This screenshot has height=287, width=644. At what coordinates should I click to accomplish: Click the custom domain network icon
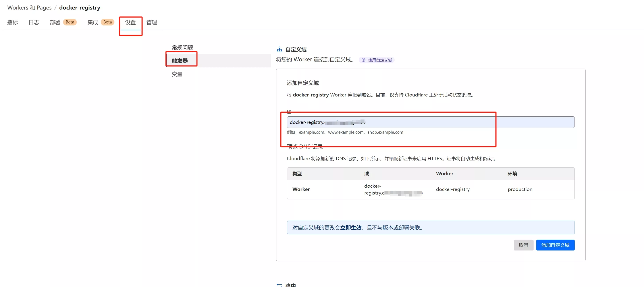pyautogui.click(x=279, y=49)
